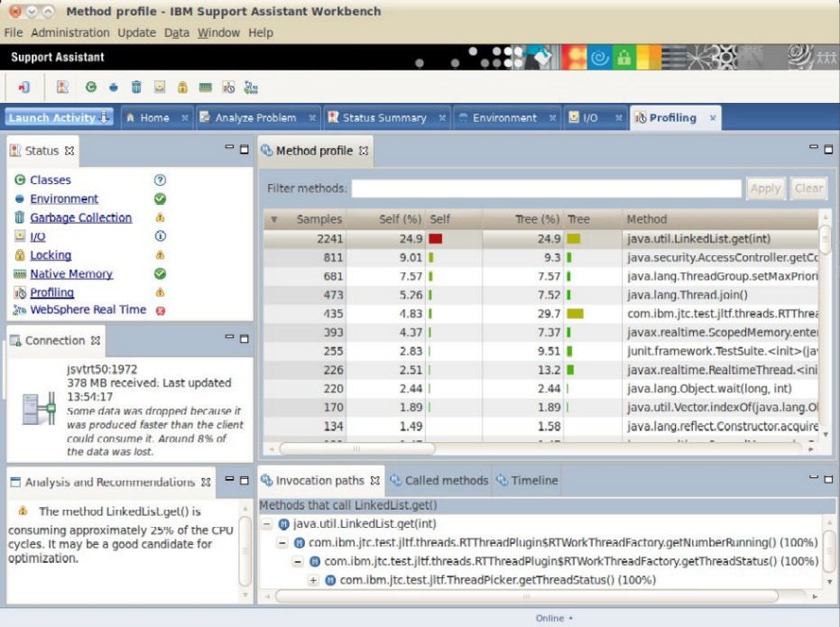The width and height of the screenshot is (840, 627).
Task: Click the warning icon beside Profiling
Action: click(x=160, y=292)
